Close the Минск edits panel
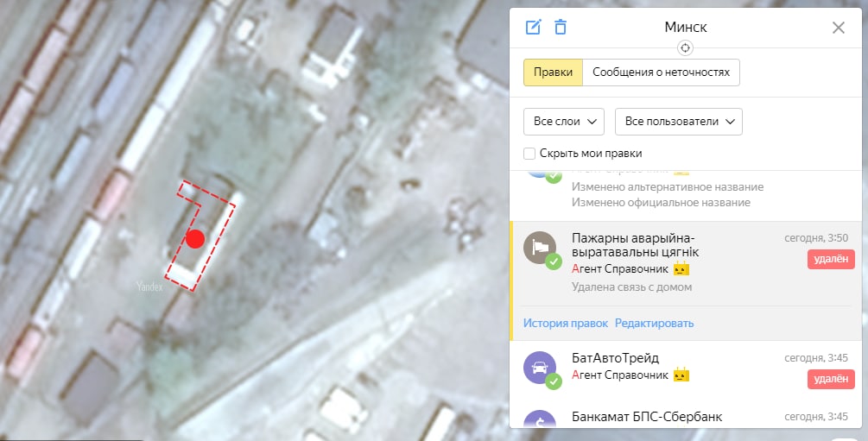This screenshot has height=441, width=868. pyautogui.click(x=838, y=28)
